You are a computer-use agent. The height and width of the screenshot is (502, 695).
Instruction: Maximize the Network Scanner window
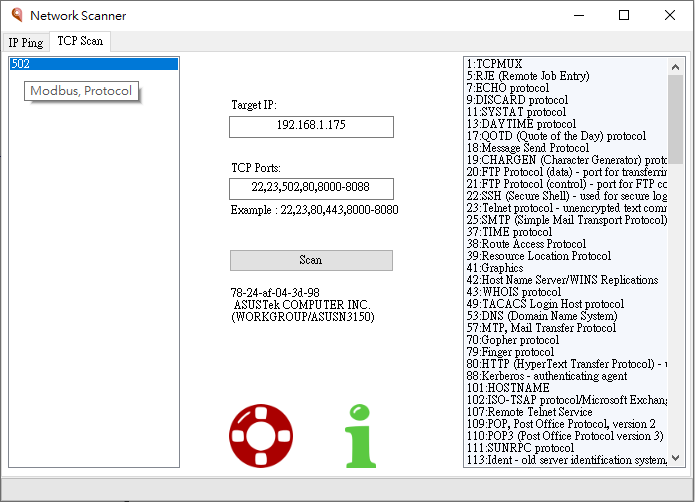(624, 16)
